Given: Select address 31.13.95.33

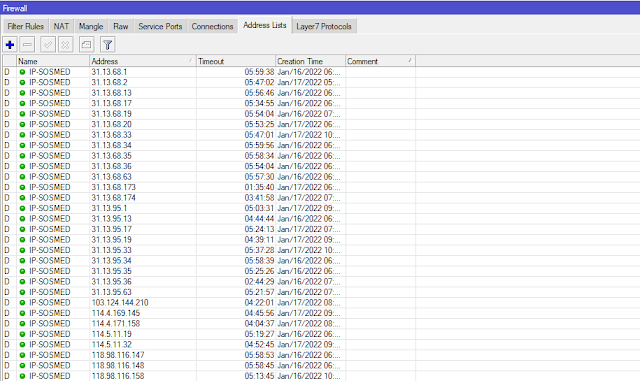Looking at the screenshot, I should point(111,250).
